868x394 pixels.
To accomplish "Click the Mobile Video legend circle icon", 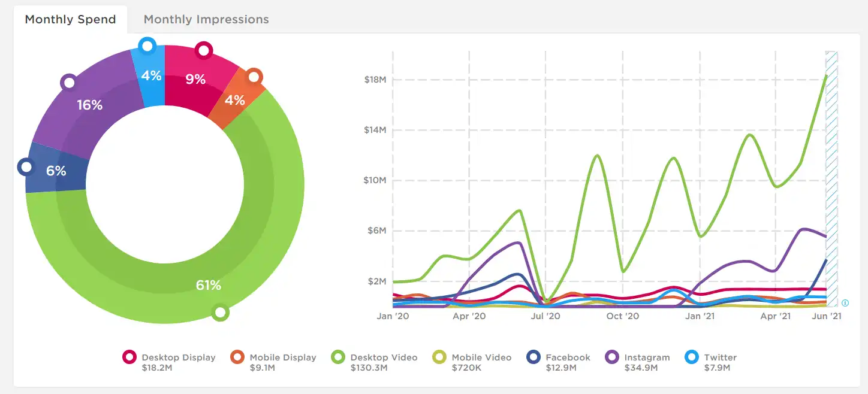I will click(x=440, y=357).
